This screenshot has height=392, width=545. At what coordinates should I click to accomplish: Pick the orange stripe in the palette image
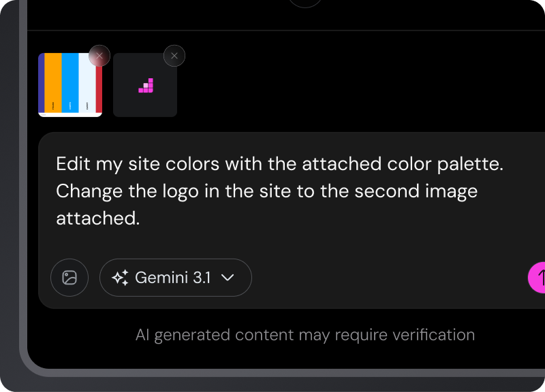(52, 82)
